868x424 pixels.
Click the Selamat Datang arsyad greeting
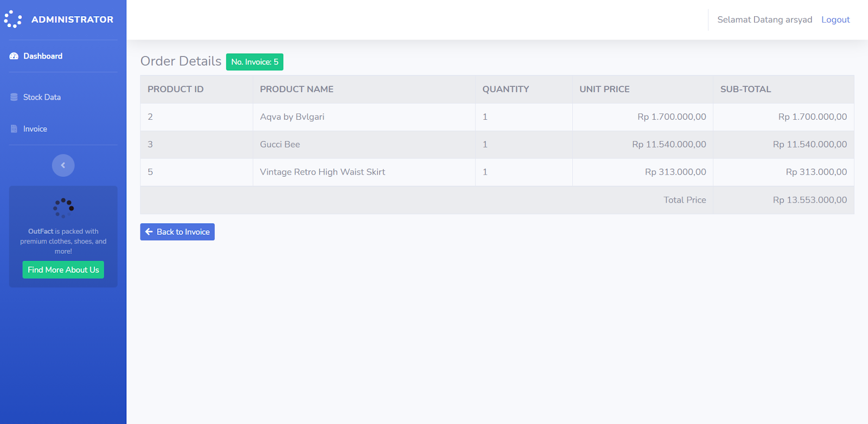click(x=764, y=20)
